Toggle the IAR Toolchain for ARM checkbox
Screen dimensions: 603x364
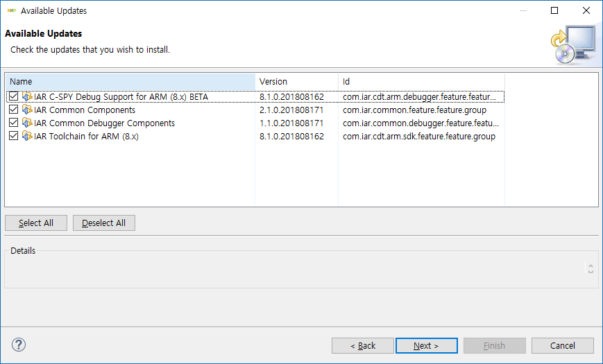pos(13,137)
